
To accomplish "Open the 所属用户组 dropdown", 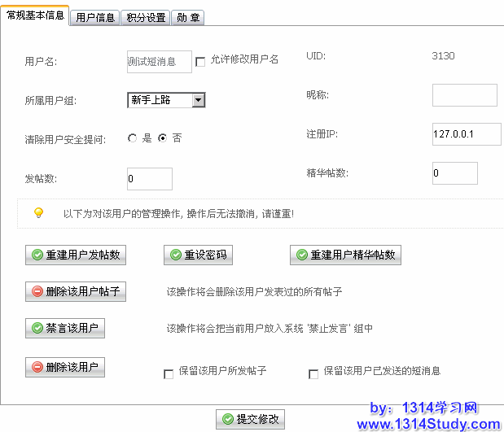I will pos(198,100).
